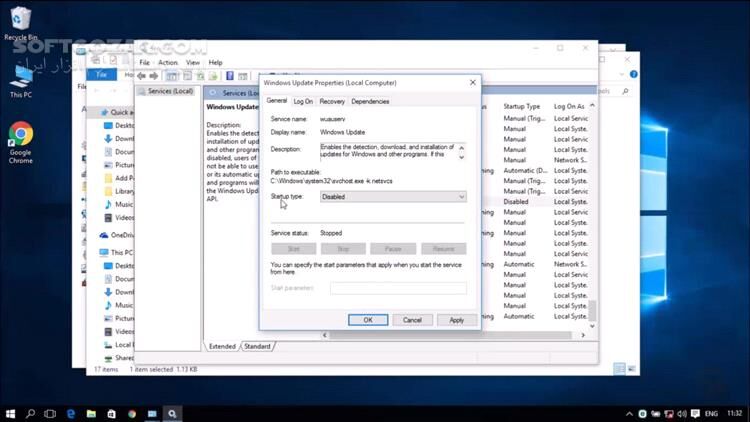Click the Description text box scrollbar

coord(461,151)
